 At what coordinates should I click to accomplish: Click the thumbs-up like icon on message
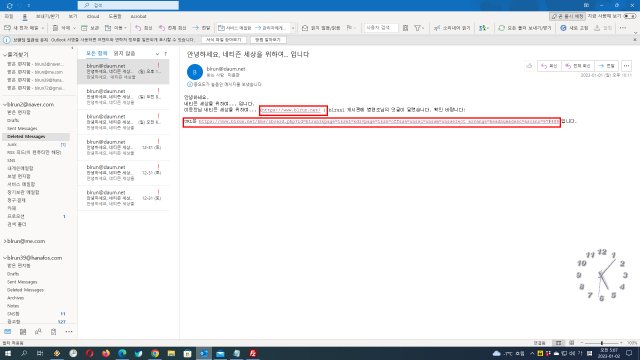[529, 66]
